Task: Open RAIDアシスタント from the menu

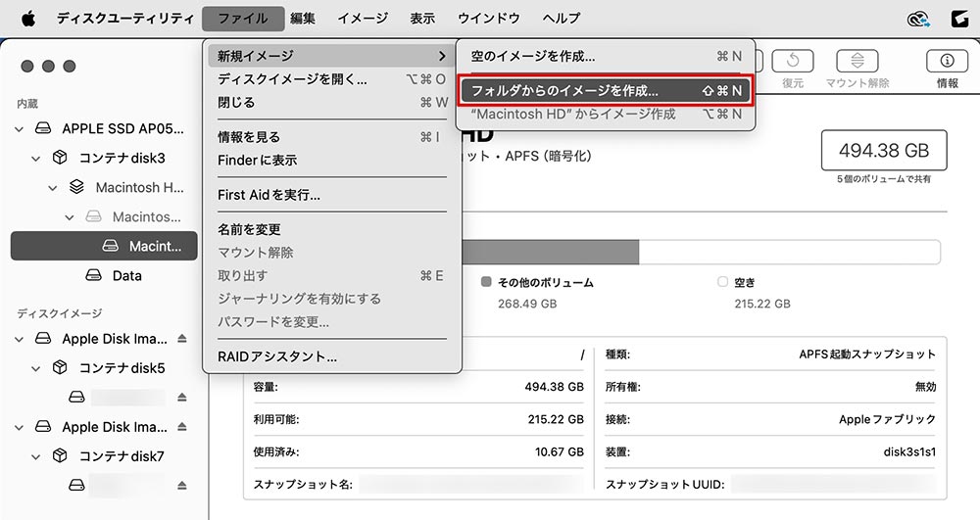Action: point(277,357)
